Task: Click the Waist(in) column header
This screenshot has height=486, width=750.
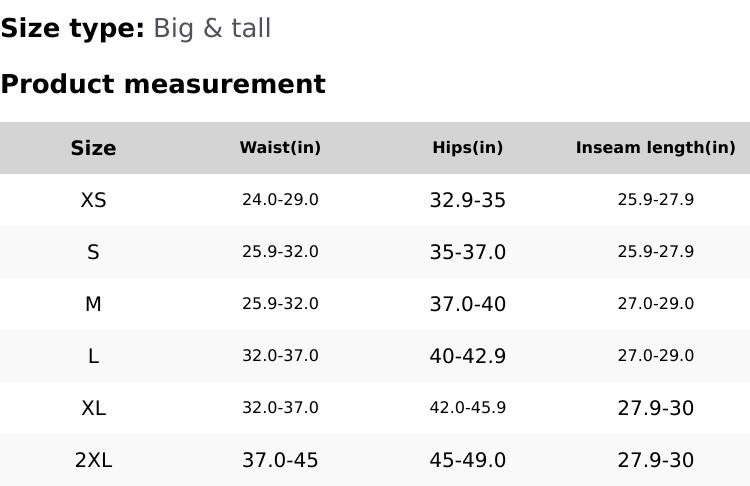Action: [x=280, y=148]
